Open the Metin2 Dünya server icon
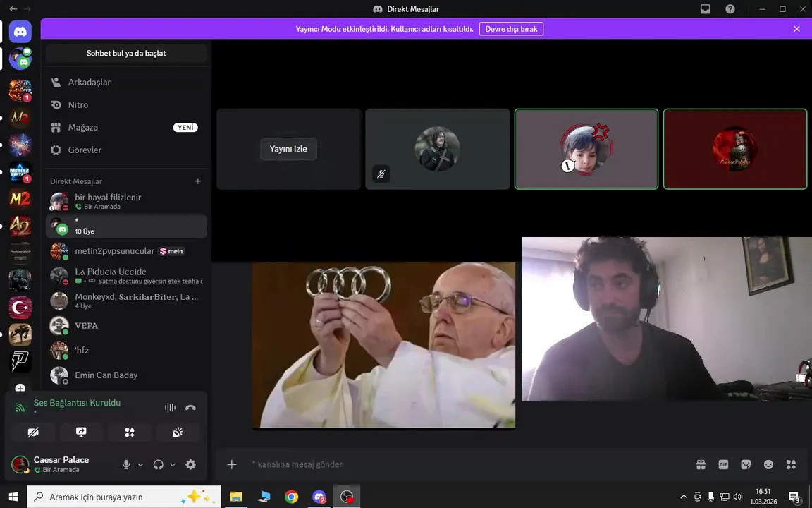 (x=20, y=171)
